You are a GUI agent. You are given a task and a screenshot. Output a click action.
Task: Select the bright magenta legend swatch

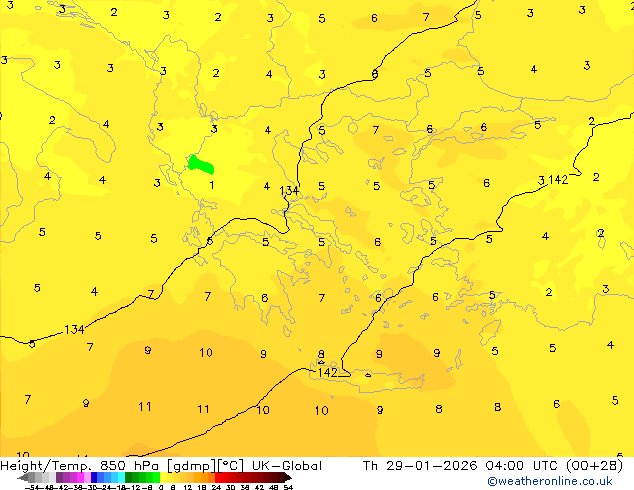(x=80, y=477)
